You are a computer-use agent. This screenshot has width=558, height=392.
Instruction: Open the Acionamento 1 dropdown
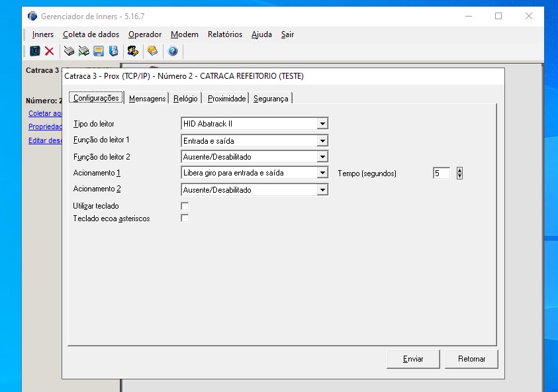pyautogui.click(x=322, y=173)
